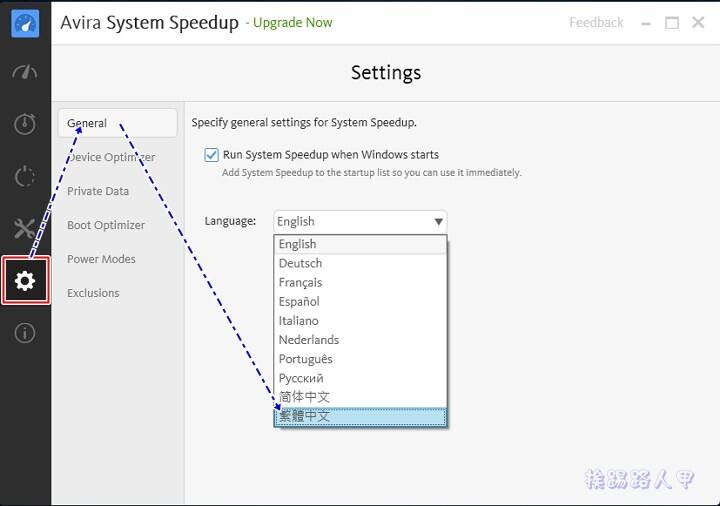
Task: Open the wrench and screwdriver tools page
Action: [25, 228]
